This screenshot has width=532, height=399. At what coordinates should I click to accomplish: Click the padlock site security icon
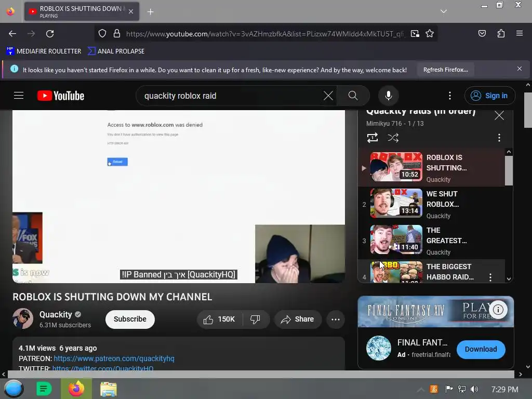click(x=117, y=34)
